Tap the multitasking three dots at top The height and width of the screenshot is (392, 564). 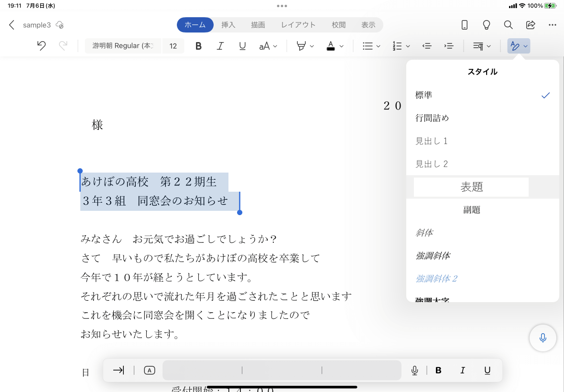(x=282, y=6)
